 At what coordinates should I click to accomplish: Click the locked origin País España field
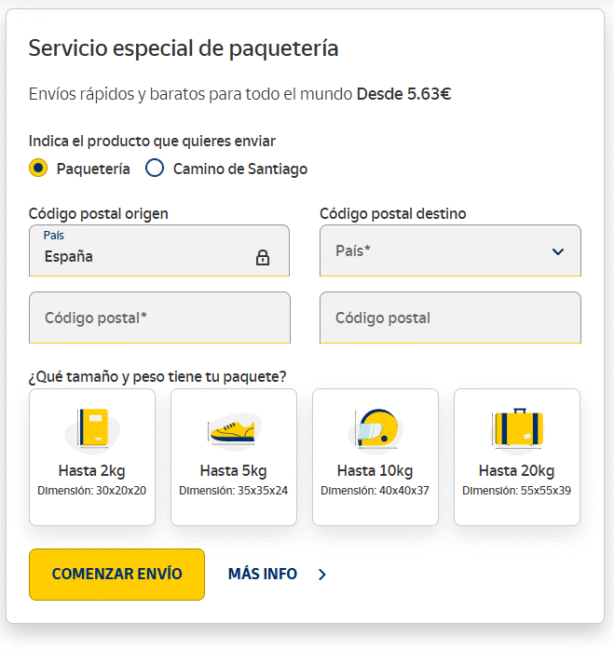(x=159, y=251)
